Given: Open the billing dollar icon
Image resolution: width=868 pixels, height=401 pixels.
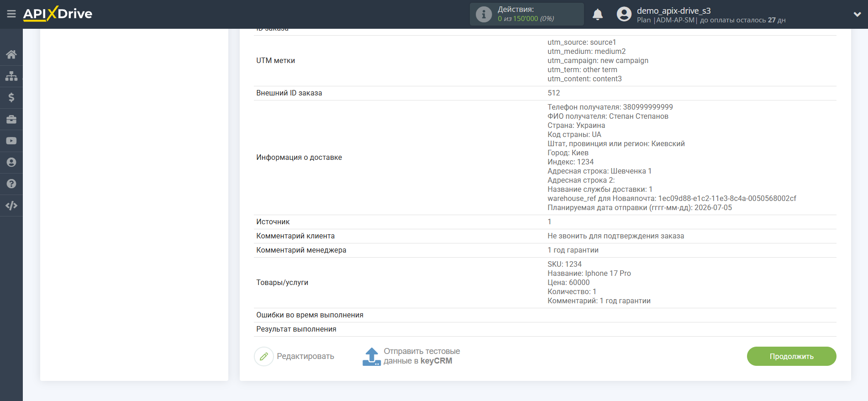Looking at the screenshot, I should pyautogui.click(x=11, y=97).
